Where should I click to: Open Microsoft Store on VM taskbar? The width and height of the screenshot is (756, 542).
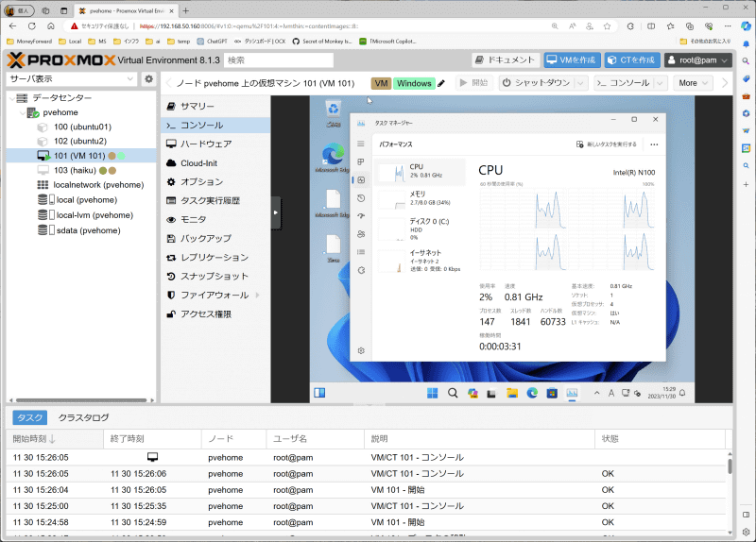tap(552, 393)
